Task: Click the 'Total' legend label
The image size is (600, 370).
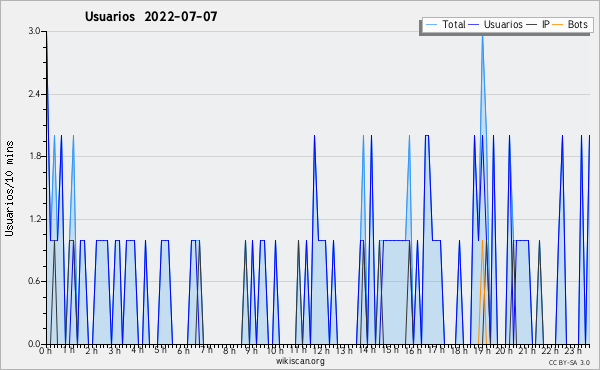Action: point(454,24)
